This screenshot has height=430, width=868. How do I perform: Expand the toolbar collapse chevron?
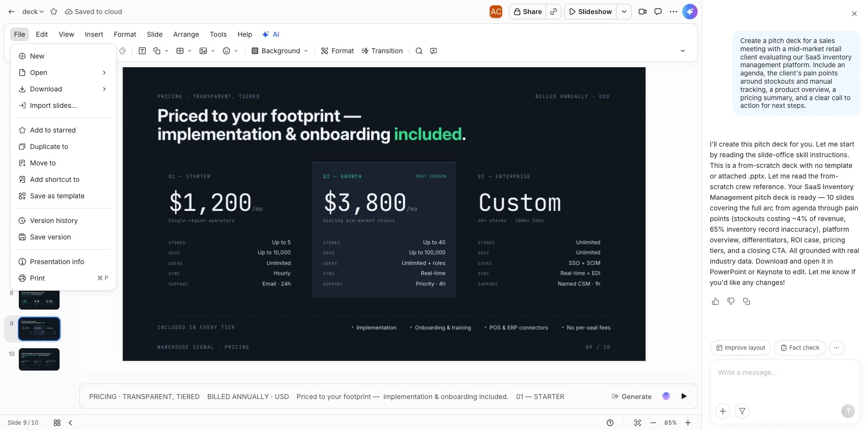click(x=683, y=51)
